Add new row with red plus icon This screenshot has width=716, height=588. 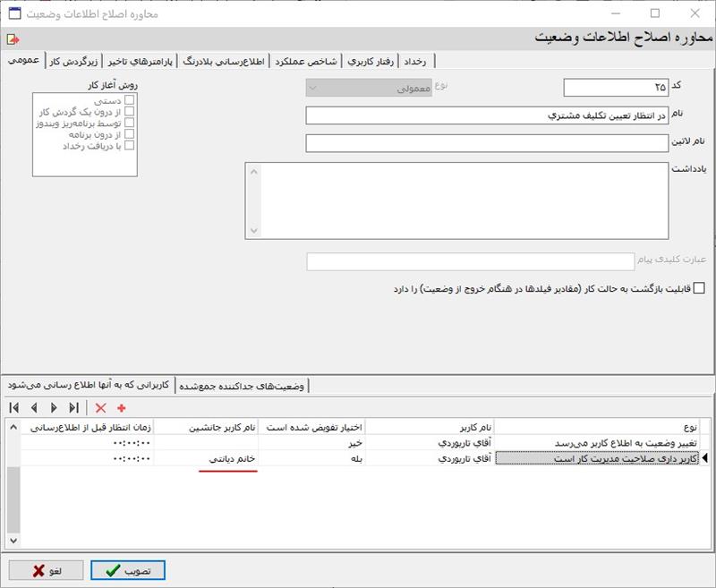click(121, 407)
